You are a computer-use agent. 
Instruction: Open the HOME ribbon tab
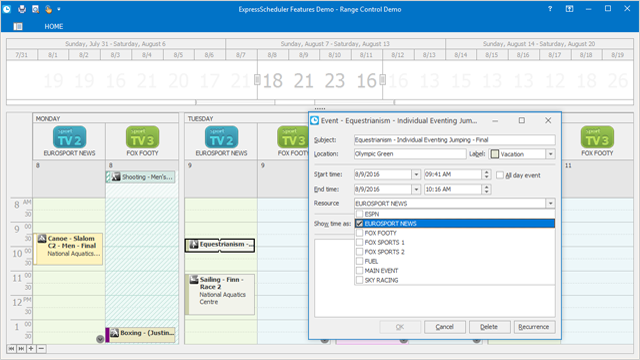54,27
